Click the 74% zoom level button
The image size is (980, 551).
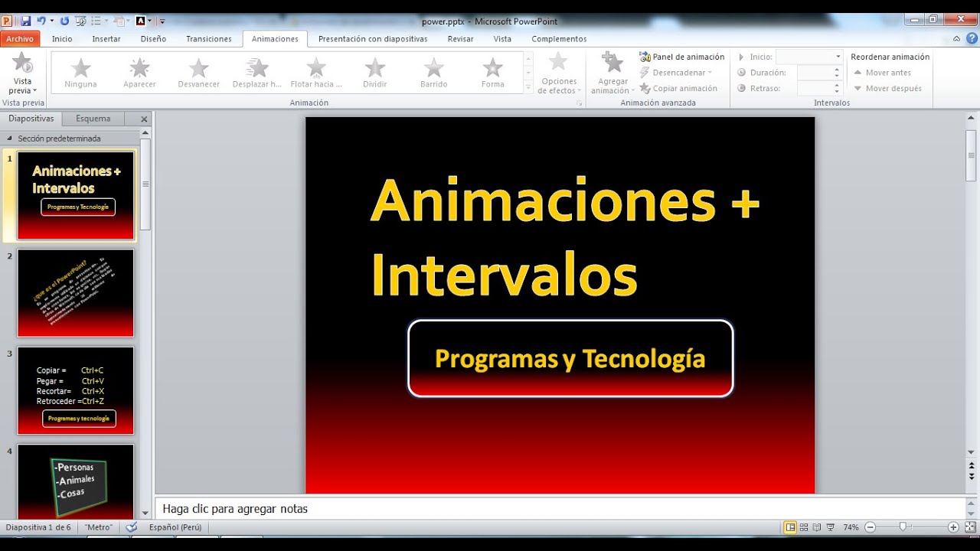(851, 527)
